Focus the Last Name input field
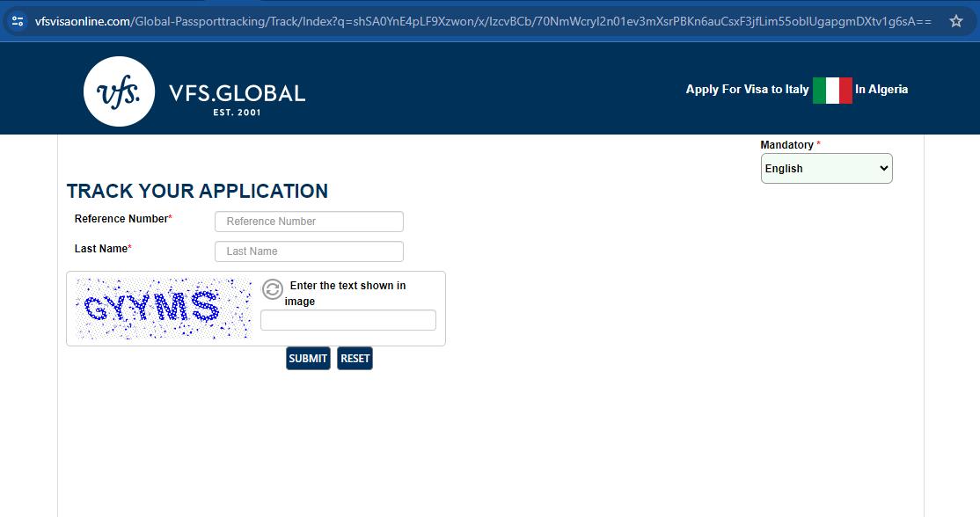 (x=309, y=251)
